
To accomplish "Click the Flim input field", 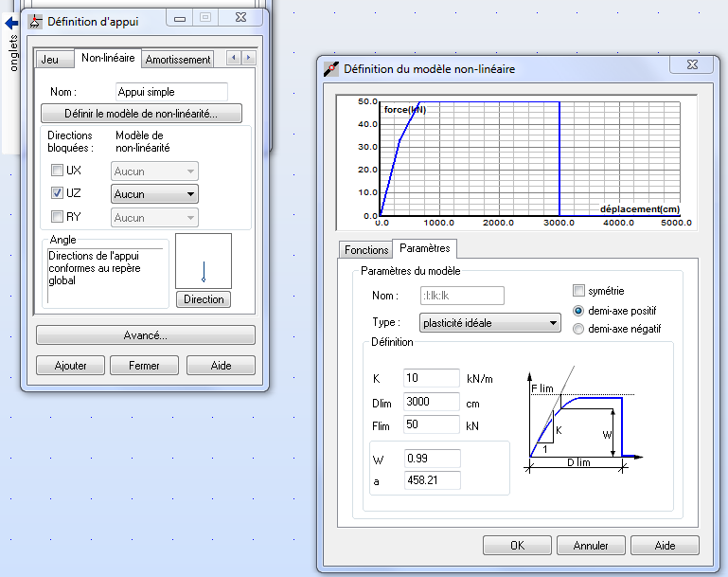I will [x=432, y=424].
